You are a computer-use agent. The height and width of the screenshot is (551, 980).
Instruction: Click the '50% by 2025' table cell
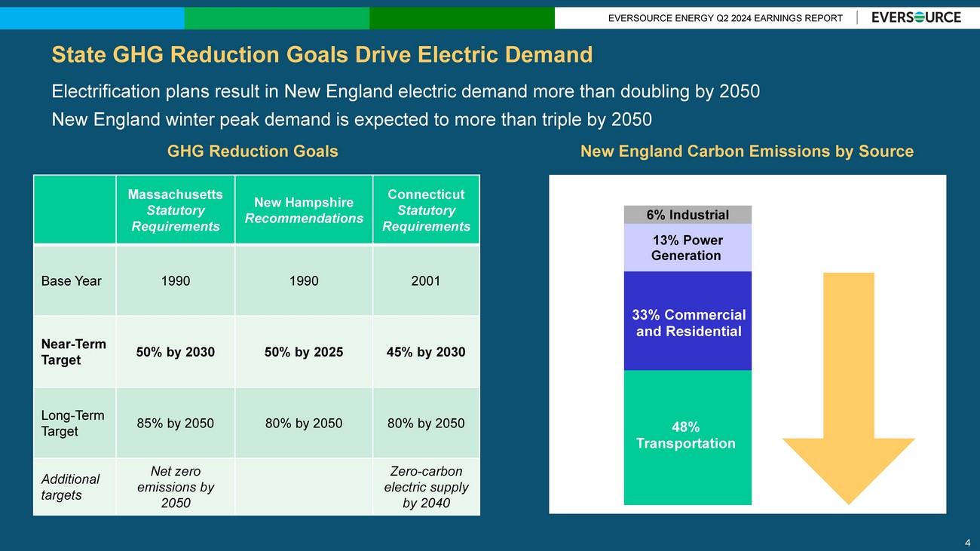point(304,352)
